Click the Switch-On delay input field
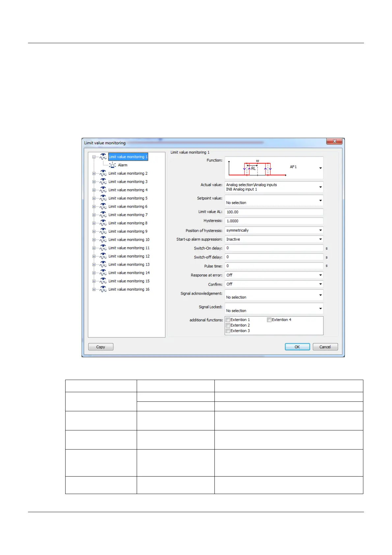This screenshot has height=555, width=392. pos(274,248)
